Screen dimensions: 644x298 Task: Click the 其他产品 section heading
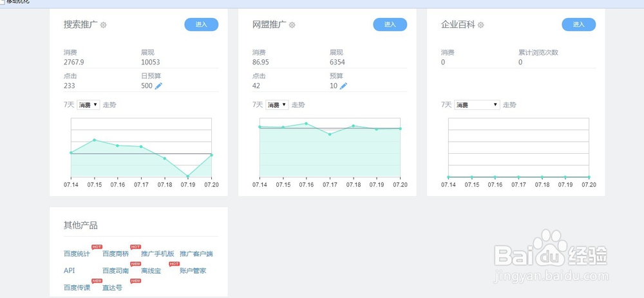pyautogui.click(x=80, y=225)
